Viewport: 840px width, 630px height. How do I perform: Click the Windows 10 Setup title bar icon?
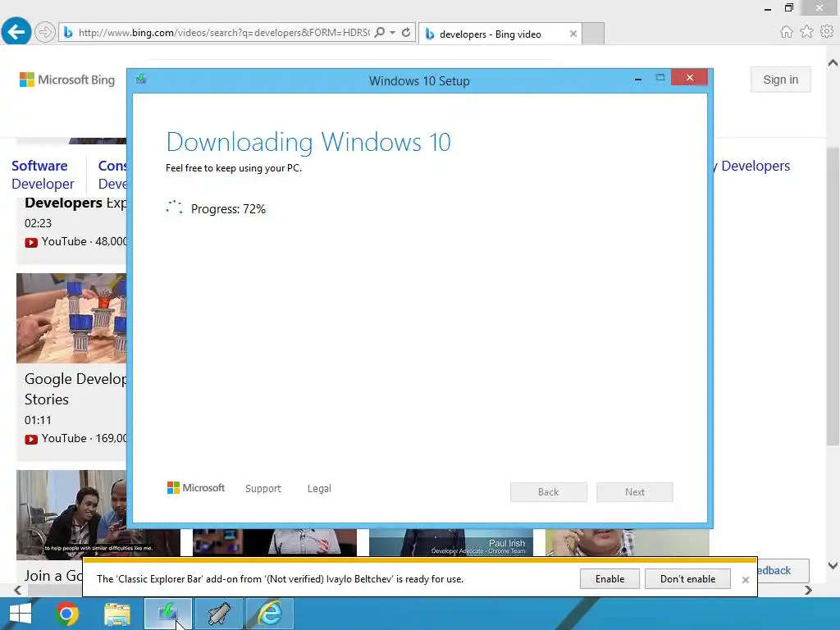coord(141,80)
